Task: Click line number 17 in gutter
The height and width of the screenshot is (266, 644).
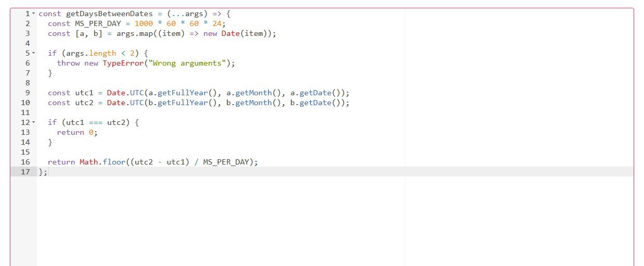Action: click(25, 172)
